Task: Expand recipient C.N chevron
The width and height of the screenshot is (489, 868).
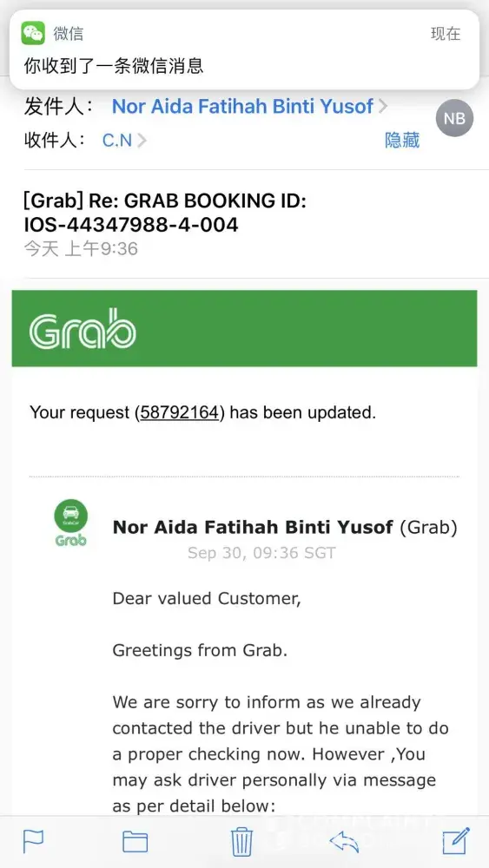Action: (x=142, y=141)
